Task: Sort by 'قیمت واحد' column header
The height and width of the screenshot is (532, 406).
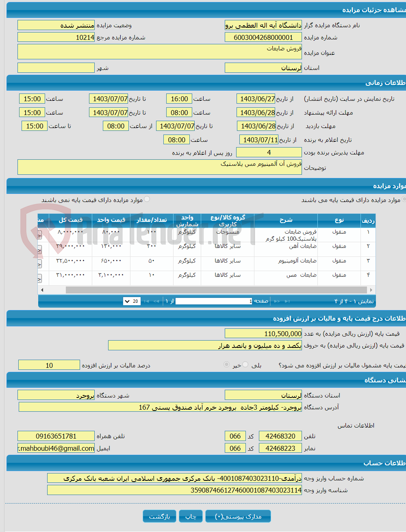Action: (111, 220)
